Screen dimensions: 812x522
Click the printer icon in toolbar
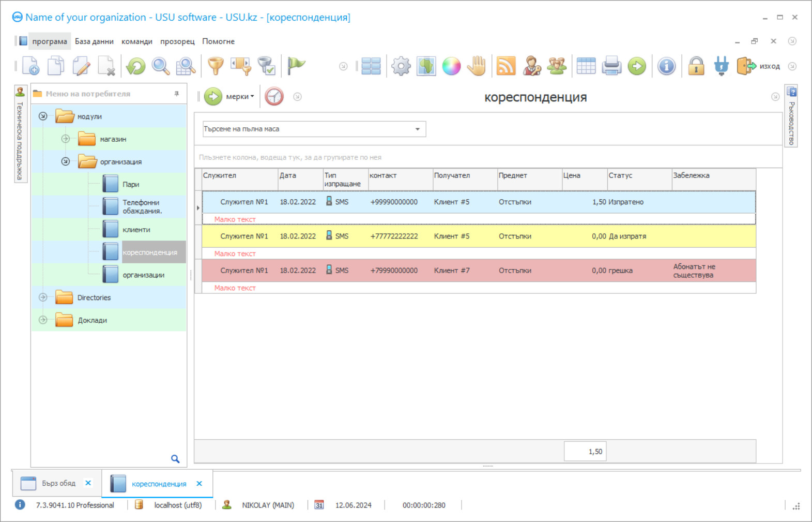(611, 66)
